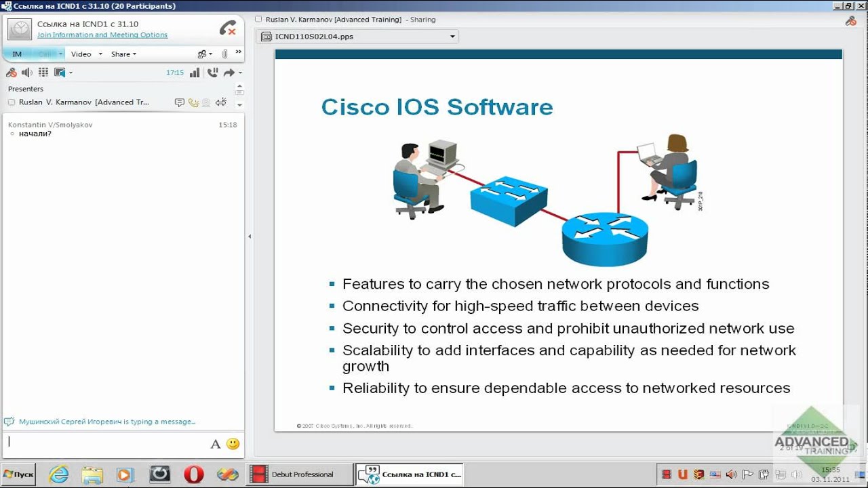Open Windows Media Player from the taskbar
The width and height of the screenshot is (868, 488).
(125, 474)
